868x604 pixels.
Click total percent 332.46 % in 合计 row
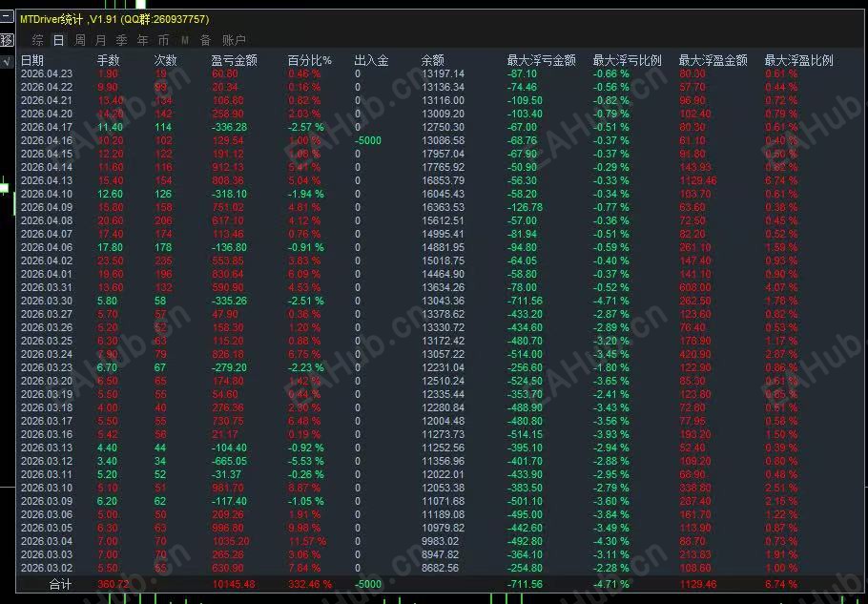tap(309, 584)
